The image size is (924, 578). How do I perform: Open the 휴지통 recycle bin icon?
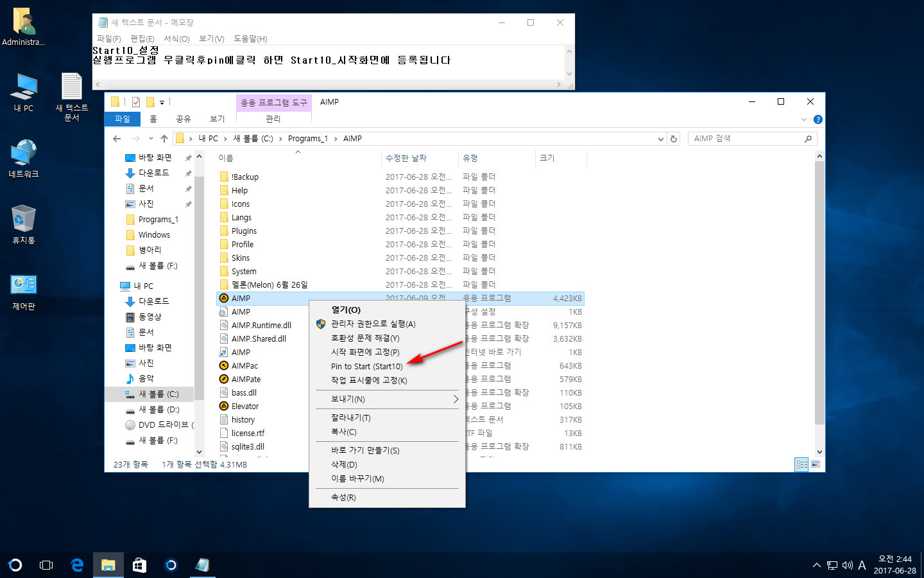click(24, 225)
